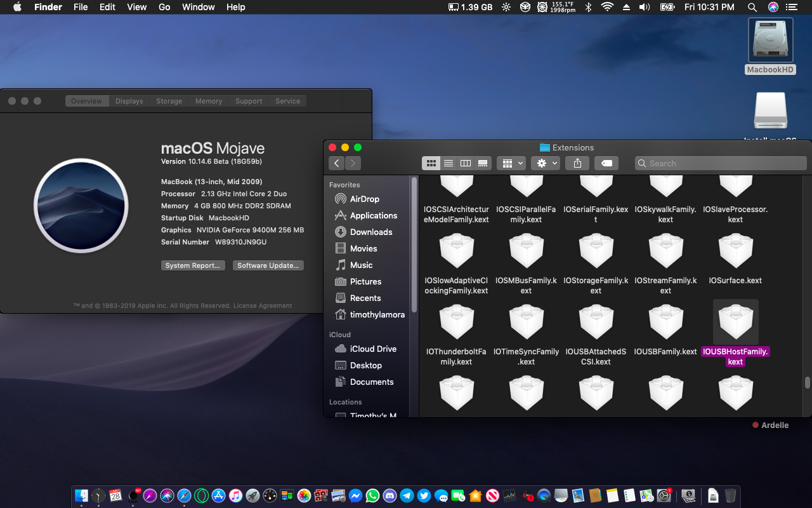Select Overview tab in About This Mac
This screenshot has height=508, width=812.
coord(87,101)
